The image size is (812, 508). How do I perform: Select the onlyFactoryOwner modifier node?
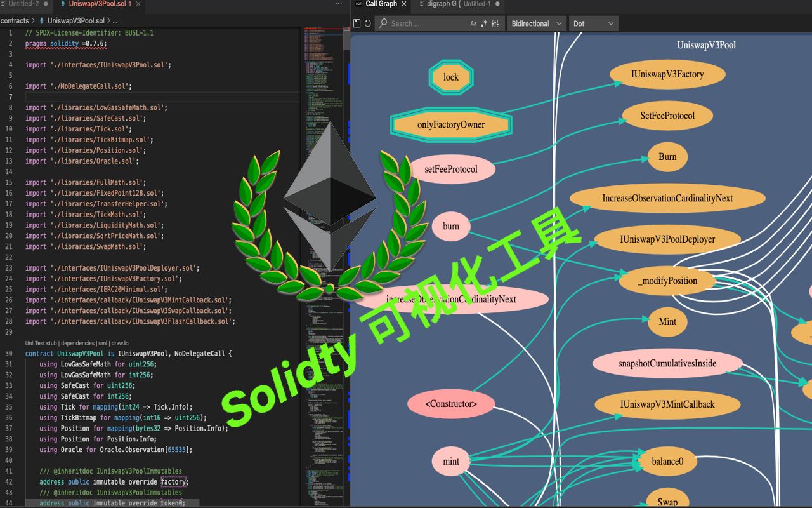451,124
